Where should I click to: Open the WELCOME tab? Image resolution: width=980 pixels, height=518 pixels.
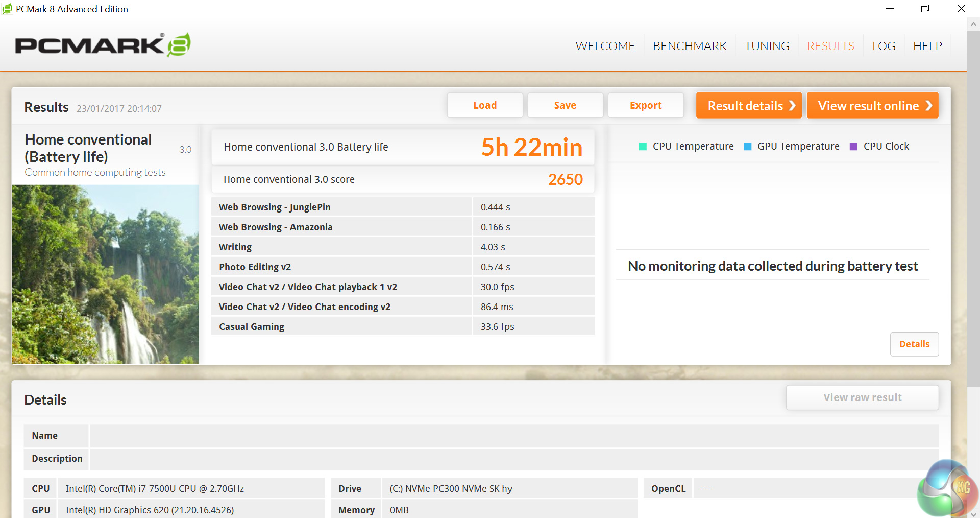click(605, 46)
